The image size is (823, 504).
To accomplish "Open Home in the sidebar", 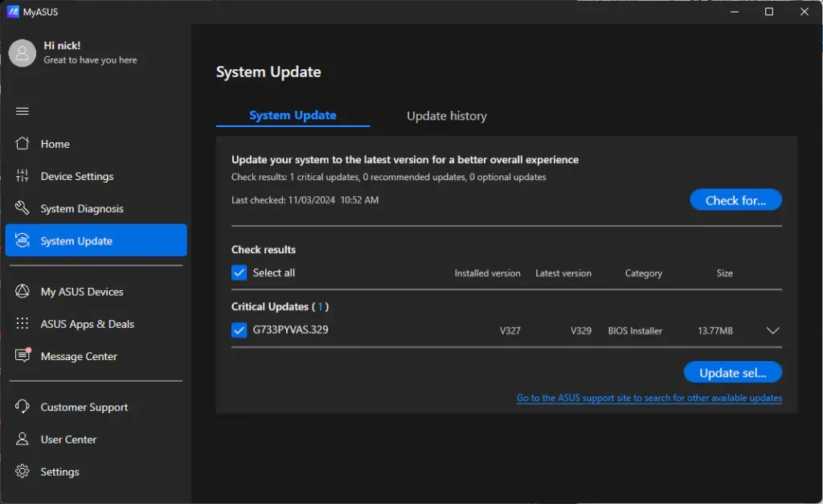I will [96, 143].
